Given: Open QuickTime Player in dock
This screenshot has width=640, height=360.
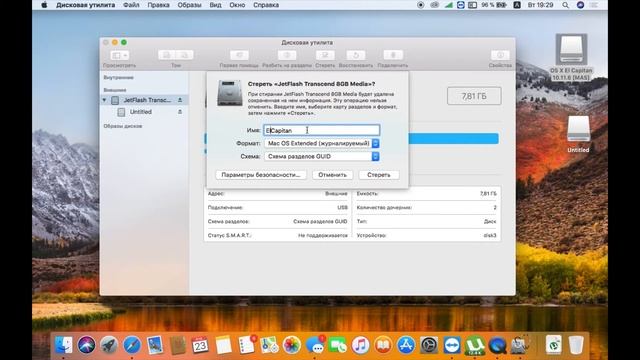Looking at the screenshot, I should (x=498, y=345).
